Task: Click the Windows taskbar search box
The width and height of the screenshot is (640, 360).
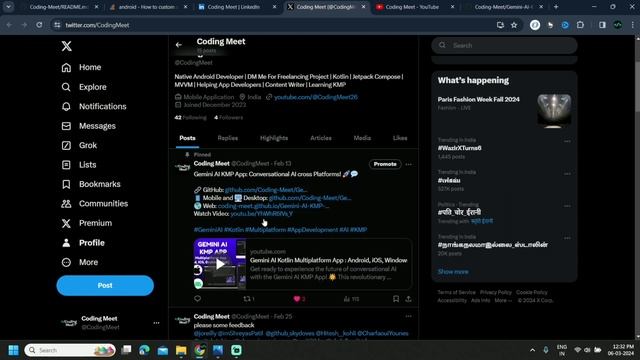Action: (70, 350)
